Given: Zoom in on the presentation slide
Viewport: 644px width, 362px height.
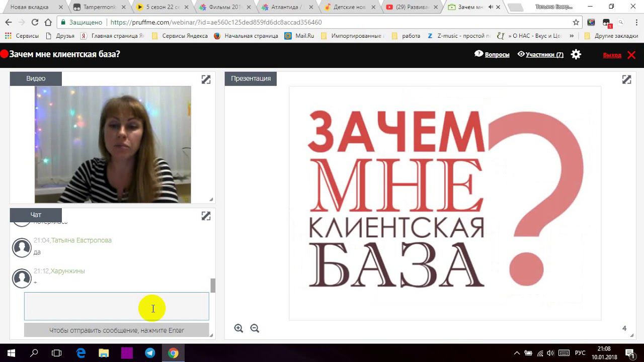Looking at the screenshot, I should click(238, 328).
